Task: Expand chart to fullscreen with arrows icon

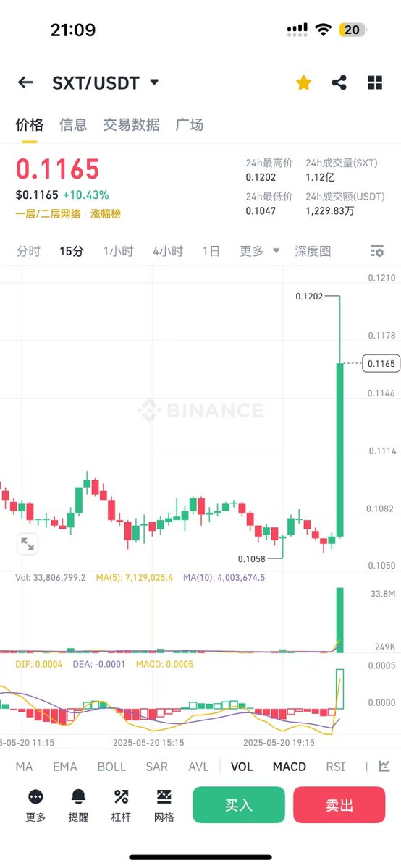Action: [28, 544]
